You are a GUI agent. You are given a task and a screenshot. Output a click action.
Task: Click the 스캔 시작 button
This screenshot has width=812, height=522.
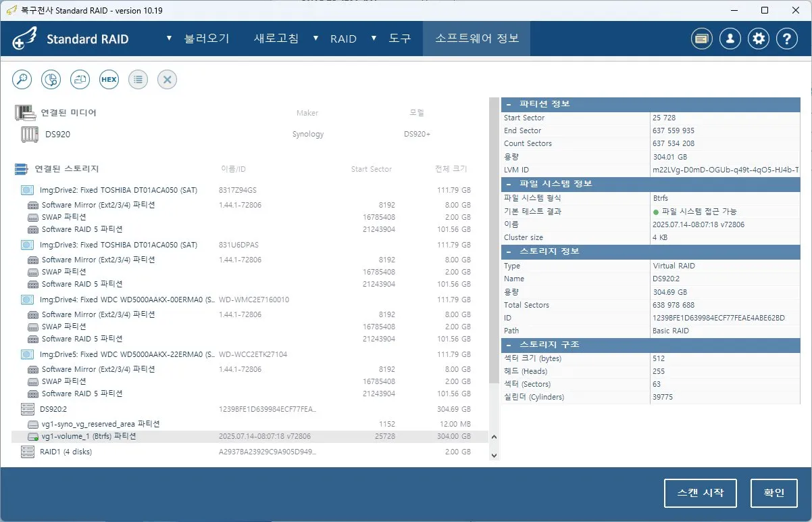click(x=700, y=493)
